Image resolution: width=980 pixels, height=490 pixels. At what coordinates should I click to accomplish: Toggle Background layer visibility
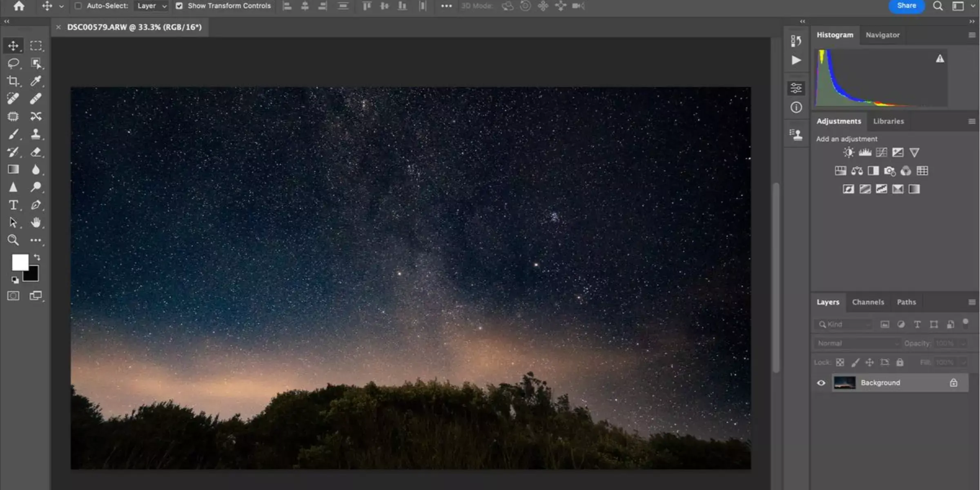click(822, 383)
